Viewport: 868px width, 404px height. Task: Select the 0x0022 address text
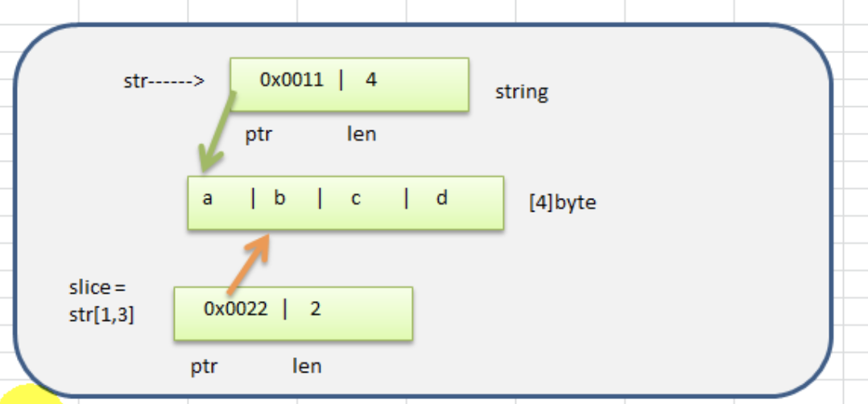[x=235, y=309]
